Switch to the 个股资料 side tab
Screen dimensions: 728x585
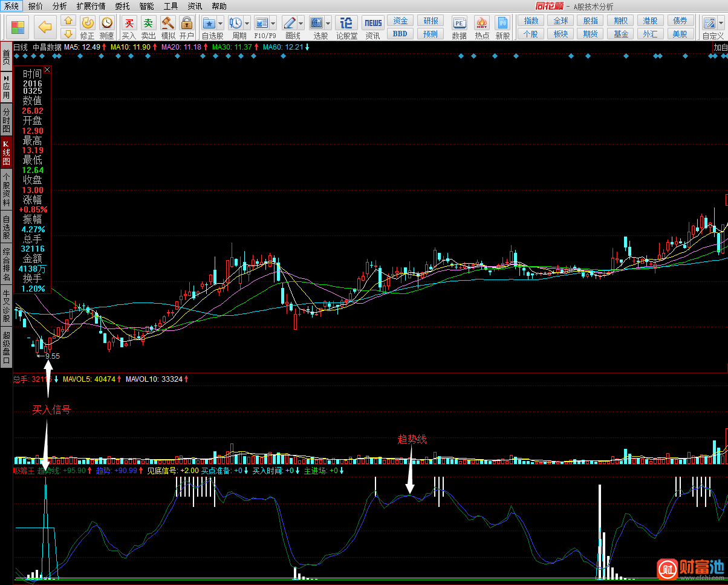pyautogui.click(x=6, y=190)
